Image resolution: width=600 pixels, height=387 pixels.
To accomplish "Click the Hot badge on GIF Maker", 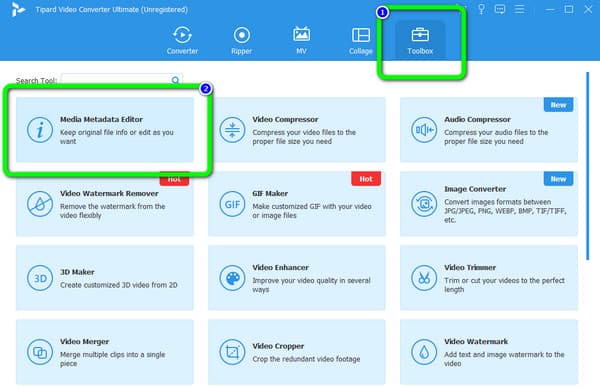I will pos(366,179).
